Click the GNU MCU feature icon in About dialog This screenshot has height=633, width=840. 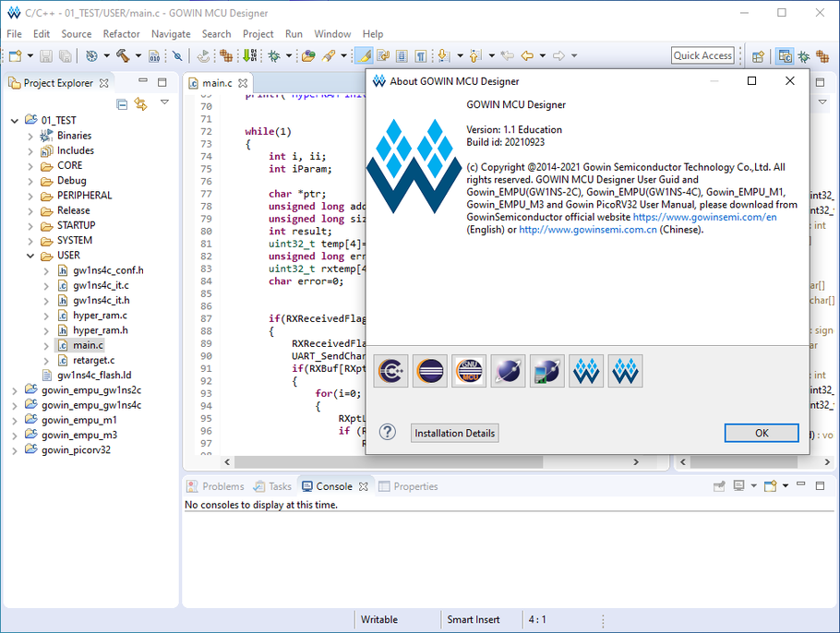coord(469,371)
